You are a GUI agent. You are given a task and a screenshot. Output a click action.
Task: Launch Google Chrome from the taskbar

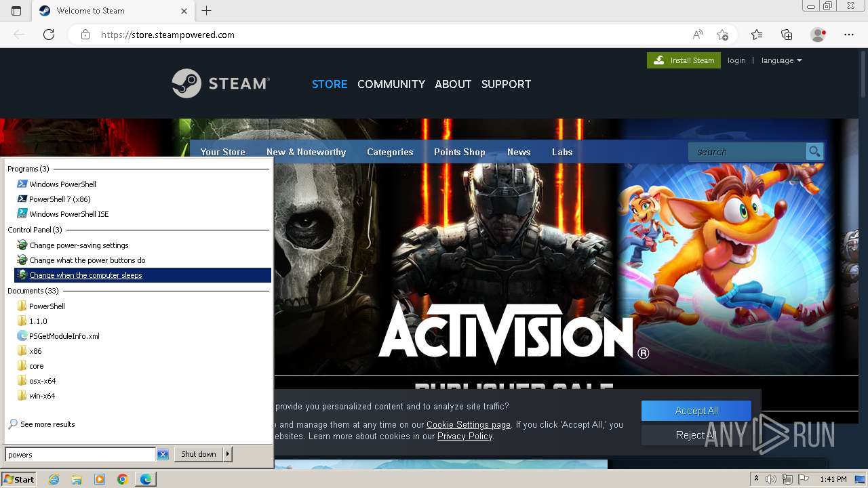pyautogui.click(x=123, y=479)
